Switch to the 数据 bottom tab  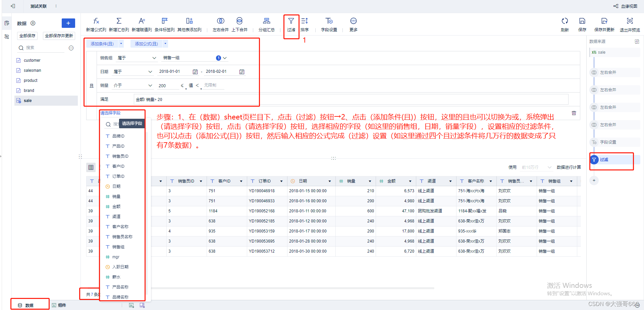(26, 305)
